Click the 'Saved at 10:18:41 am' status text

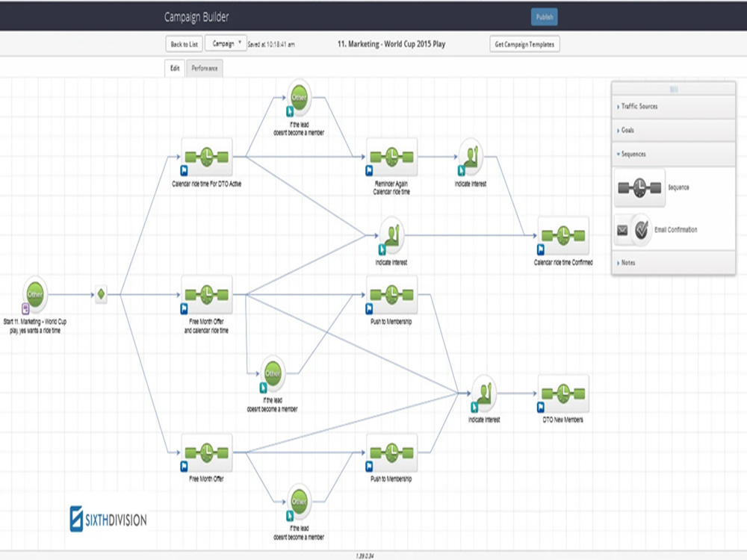(271, 44)
